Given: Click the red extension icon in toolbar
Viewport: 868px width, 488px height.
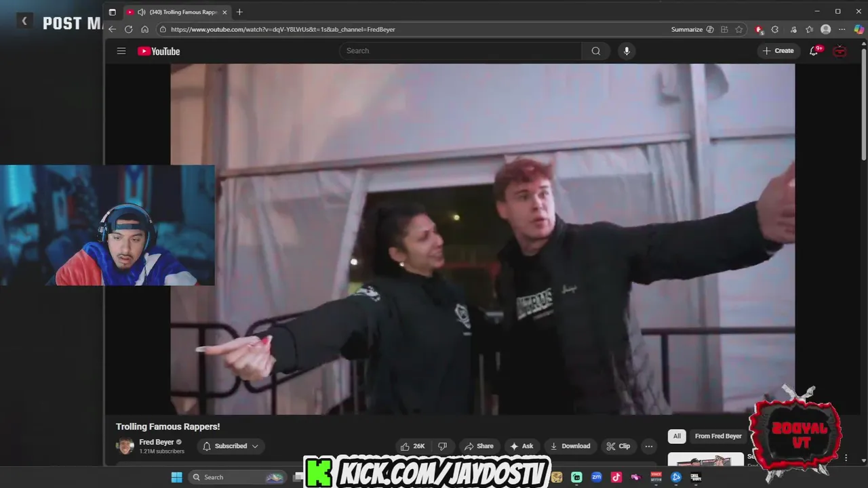Looking at the screenshot, I should coord(759,29).
